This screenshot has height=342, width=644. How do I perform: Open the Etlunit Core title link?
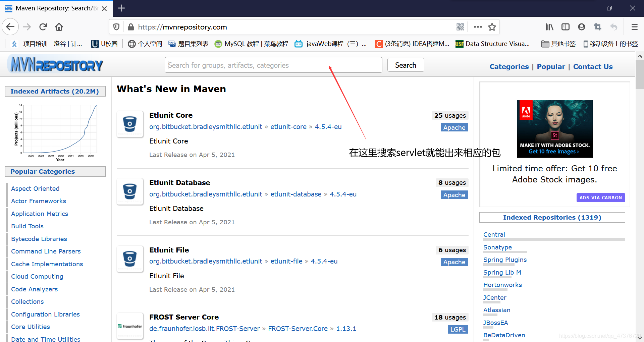[171, 115]
